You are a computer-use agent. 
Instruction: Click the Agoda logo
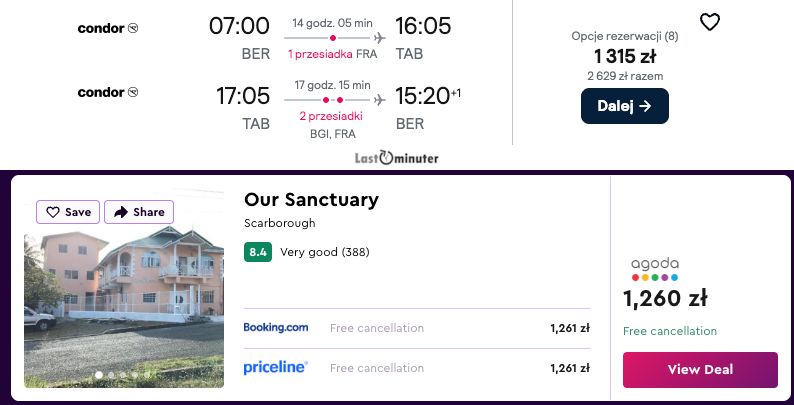click(x=655, y=269)
